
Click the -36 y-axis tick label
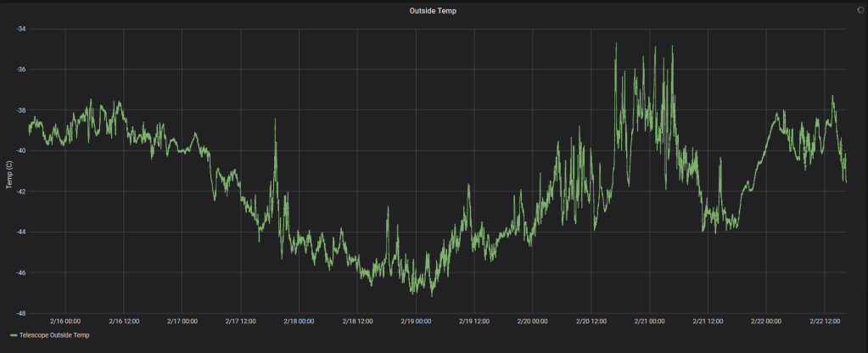click(21, 70)
